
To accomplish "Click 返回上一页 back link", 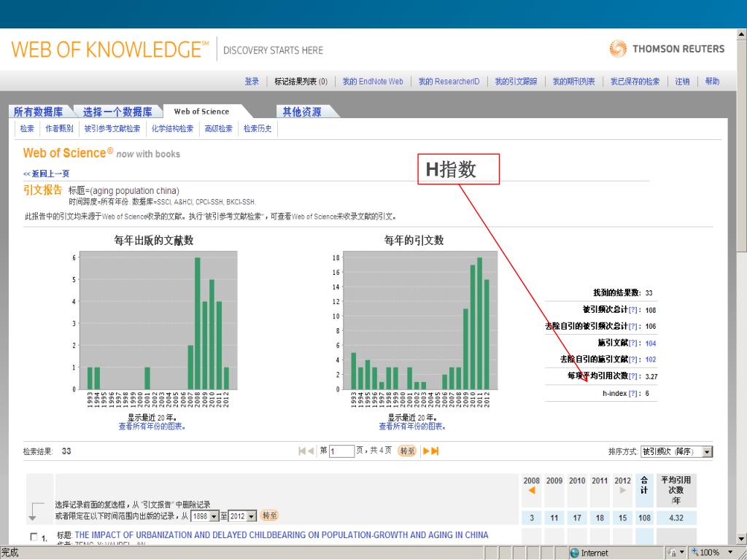I will click(x=47, y=174).
